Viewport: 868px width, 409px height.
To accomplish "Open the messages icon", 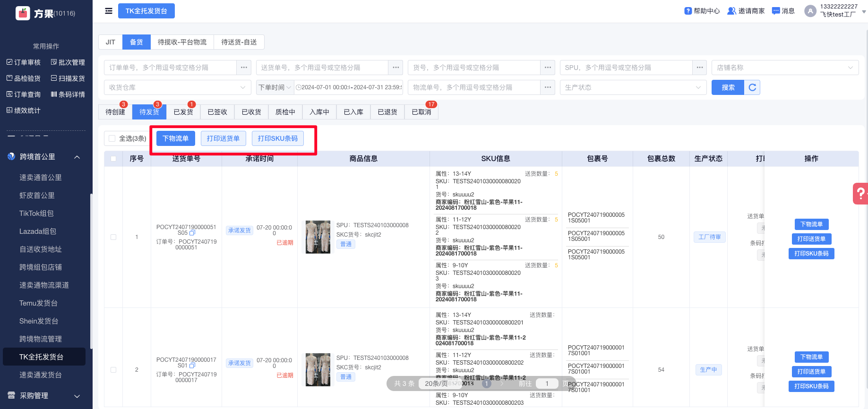I will 776,11.
